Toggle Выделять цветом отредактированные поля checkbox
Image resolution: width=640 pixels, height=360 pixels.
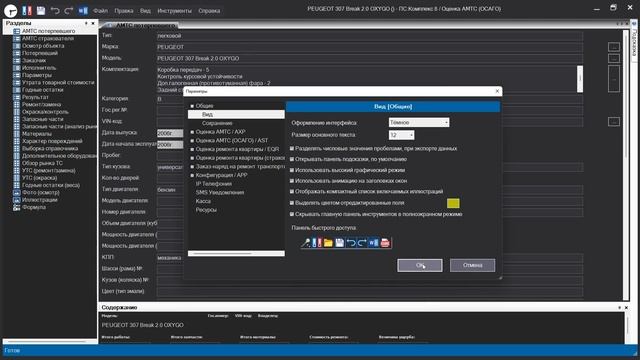[292, 202]
